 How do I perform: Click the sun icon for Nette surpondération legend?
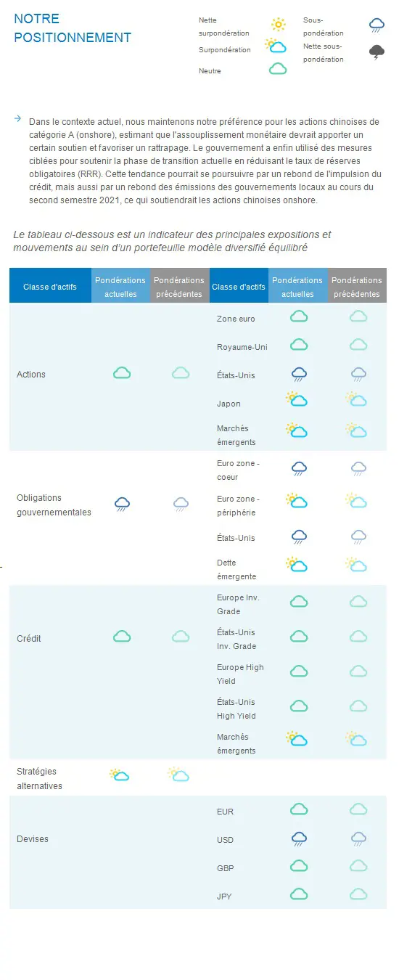[x=277, y=25]
